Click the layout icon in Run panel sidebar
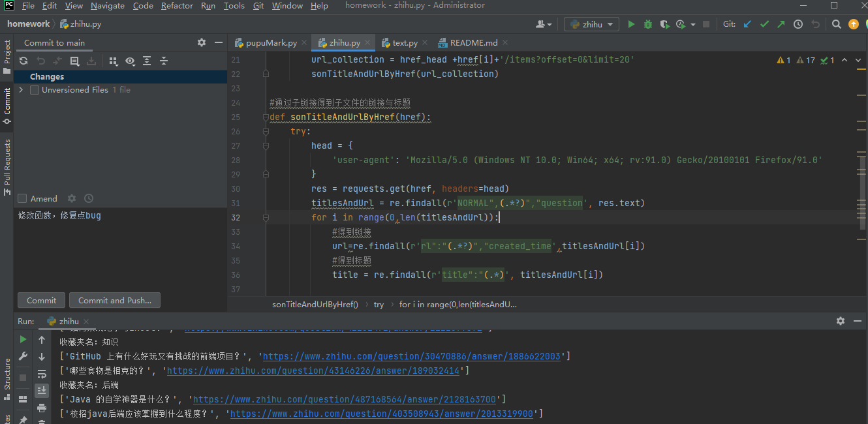Screen dimensions: 868x424 (x=23, y=399)
